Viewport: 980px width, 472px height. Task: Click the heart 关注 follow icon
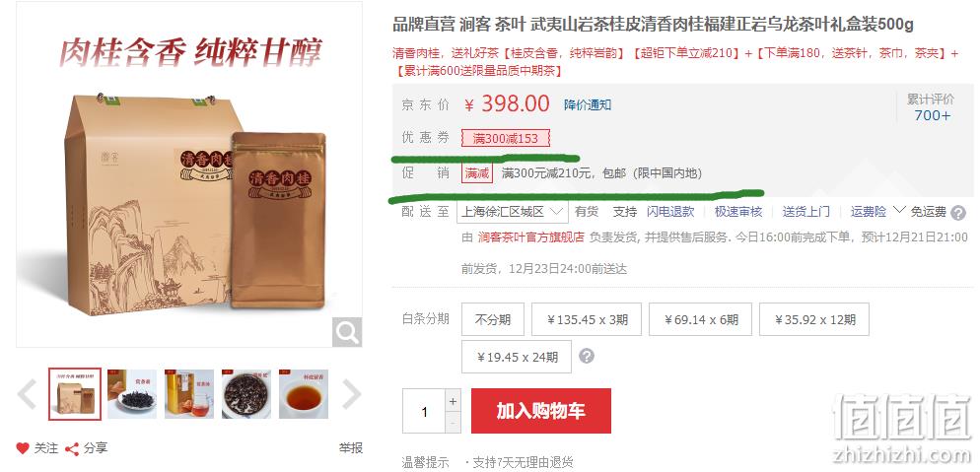pyautogui.click(x=23, y=448)
